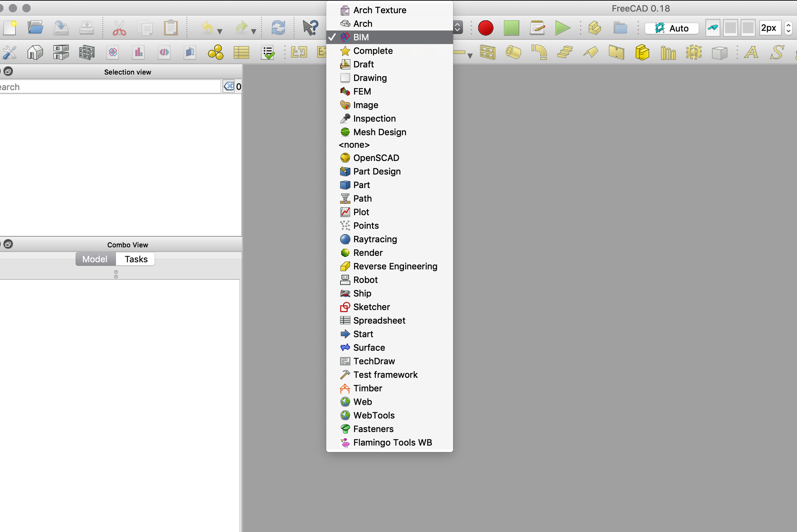Click the Undo yellow arrow

tap(207, 28)
